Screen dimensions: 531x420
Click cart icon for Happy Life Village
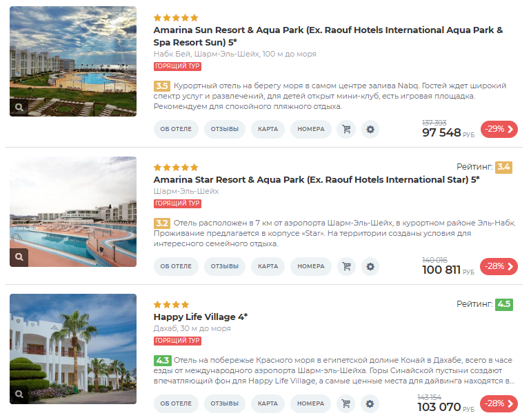(345, 403)
